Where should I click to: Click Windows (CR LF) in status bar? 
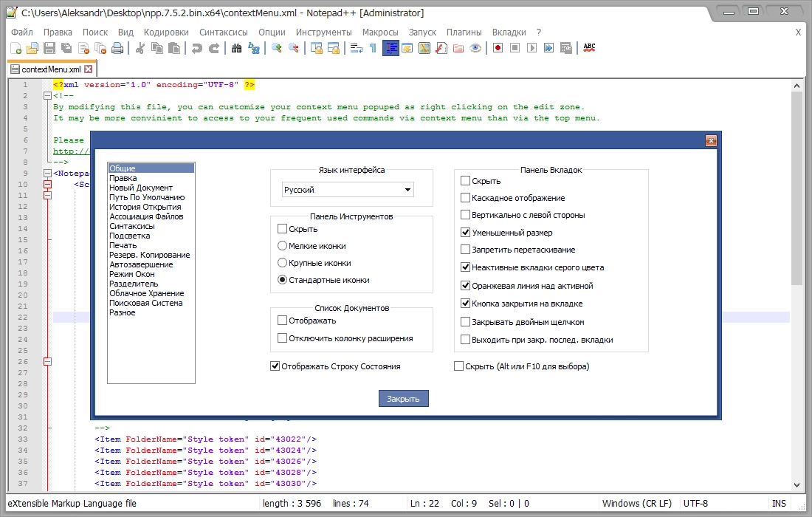[636, 503]
